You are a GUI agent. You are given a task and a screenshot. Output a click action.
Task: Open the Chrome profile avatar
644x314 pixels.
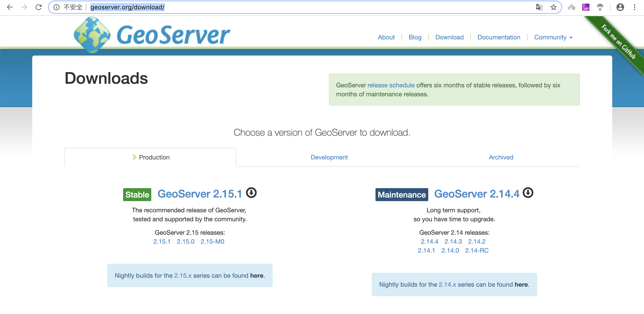(x=620, y=8)
